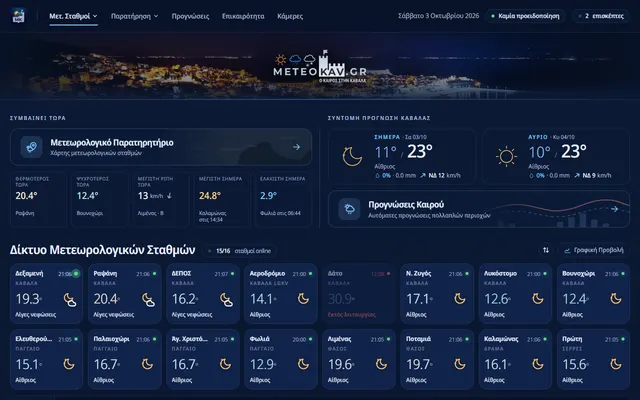Image resolution: width=640 pixels, height=400 pixels.
Task: Click the moon icon on Πρώτη card
Action: point(616,364)
